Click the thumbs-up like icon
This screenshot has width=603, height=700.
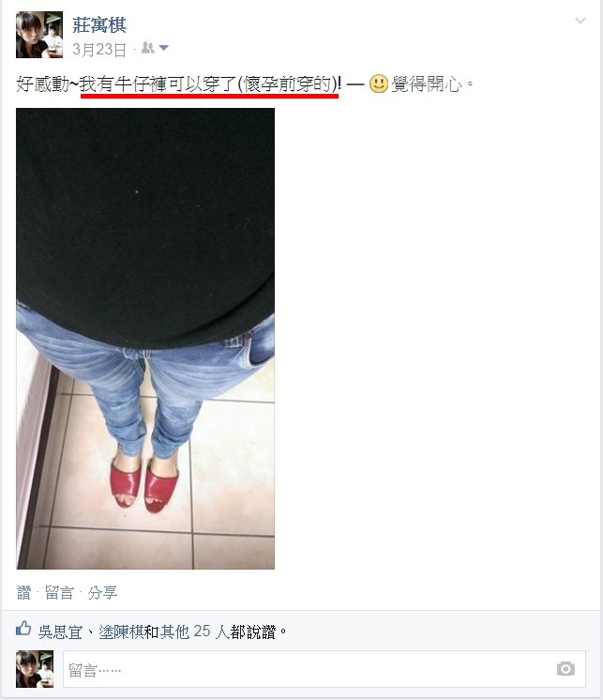23,629
